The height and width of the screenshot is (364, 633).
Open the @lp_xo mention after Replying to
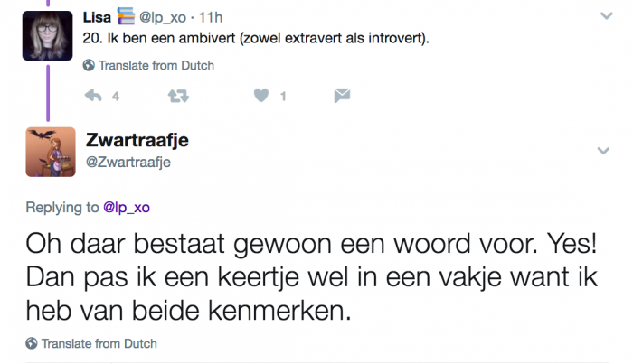tap(127, 207)
